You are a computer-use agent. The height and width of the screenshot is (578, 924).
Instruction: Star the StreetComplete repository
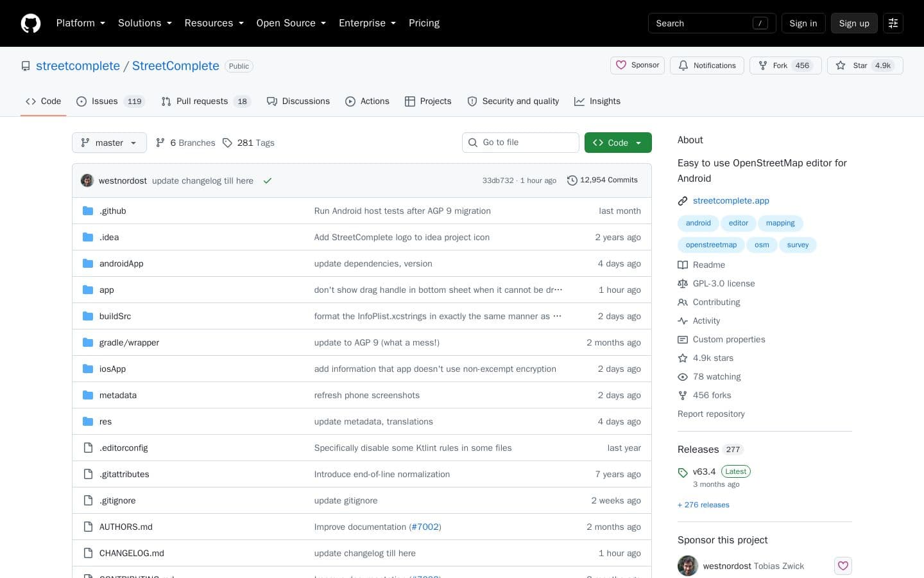pos(865,66)
